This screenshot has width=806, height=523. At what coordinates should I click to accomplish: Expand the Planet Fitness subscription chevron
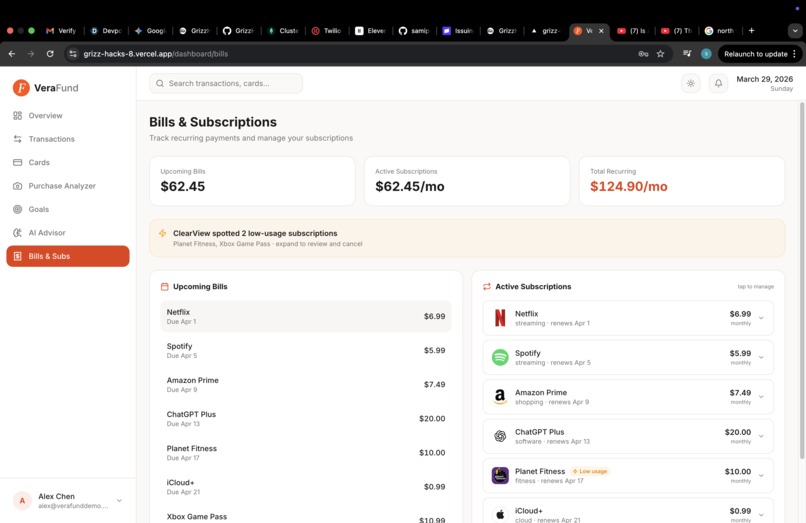(x=761, y=476)
